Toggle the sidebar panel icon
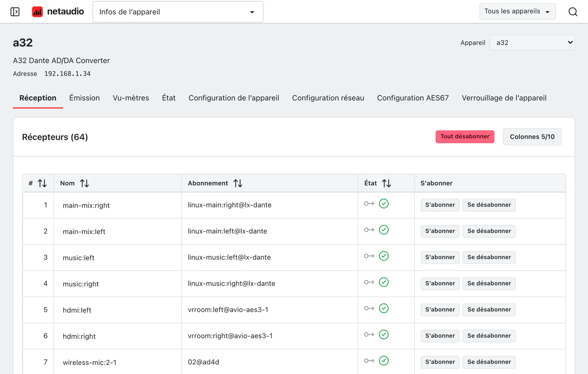Viewport: 588px width, 374px height. [x=15, y=12]
